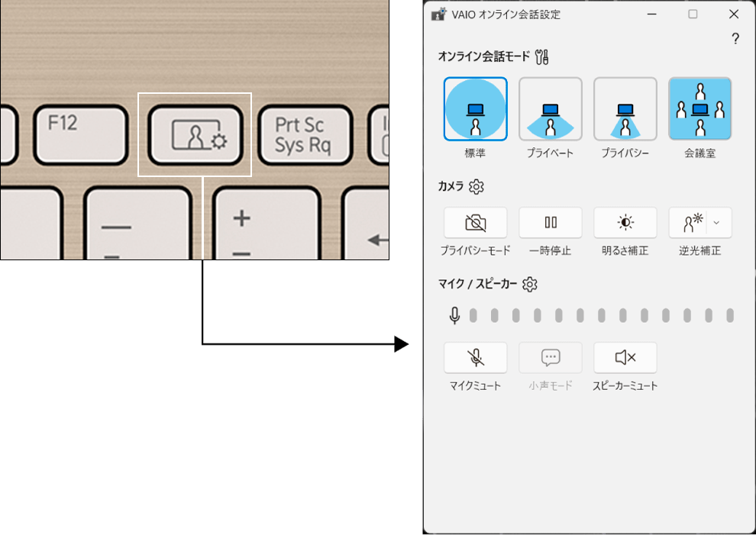Open the カメラ settings gear

pos(478,185)
